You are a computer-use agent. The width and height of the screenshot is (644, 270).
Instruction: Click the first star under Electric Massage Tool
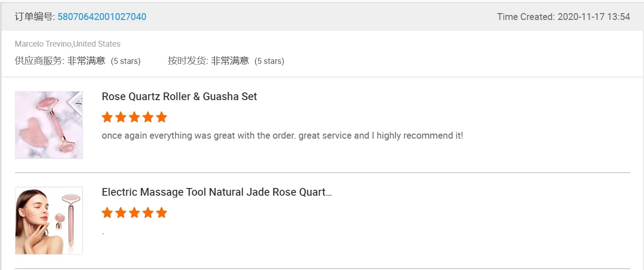pyautogui.click(x=107, y=213)
